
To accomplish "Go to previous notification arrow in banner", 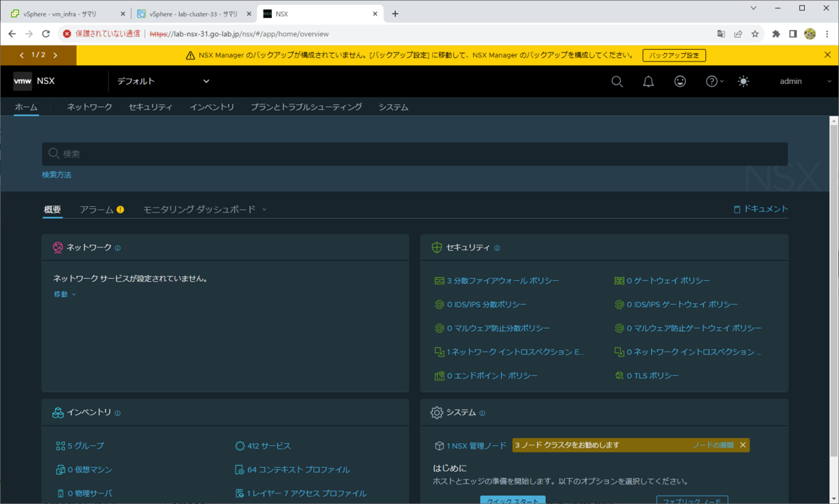I will click(x=21, y=55).
